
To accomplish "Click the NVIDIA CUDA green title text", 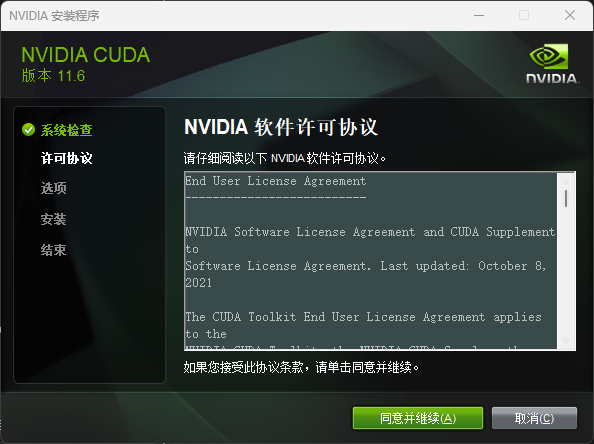I will (x=86, y=55).
